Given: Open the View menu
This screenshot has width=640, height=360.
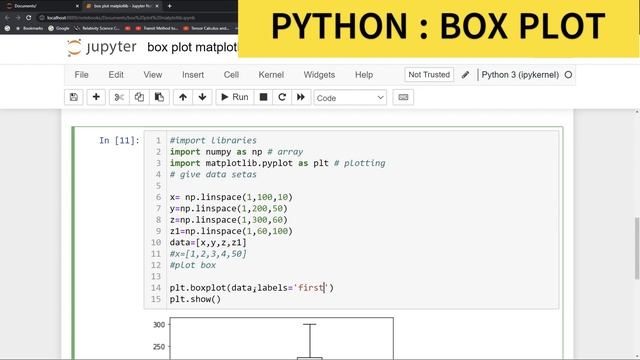Looking at the screenshot, I should pos(153,75).
